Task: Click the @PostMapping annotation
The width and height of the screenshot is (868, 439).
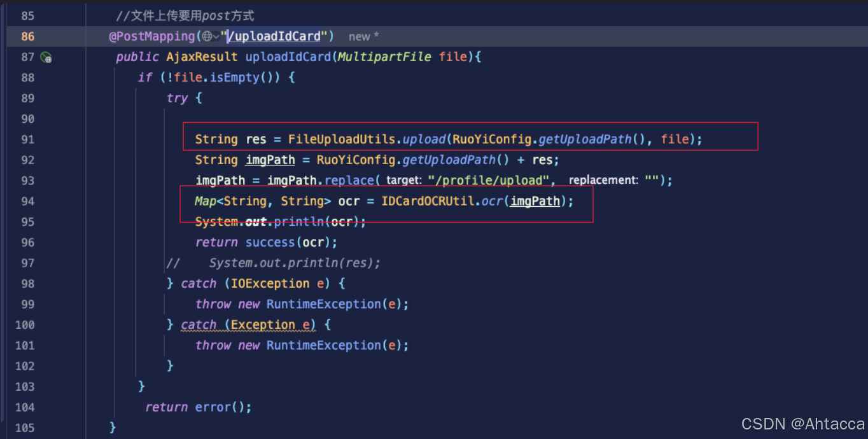Action: pyautogui.click(x=151, y=36)
